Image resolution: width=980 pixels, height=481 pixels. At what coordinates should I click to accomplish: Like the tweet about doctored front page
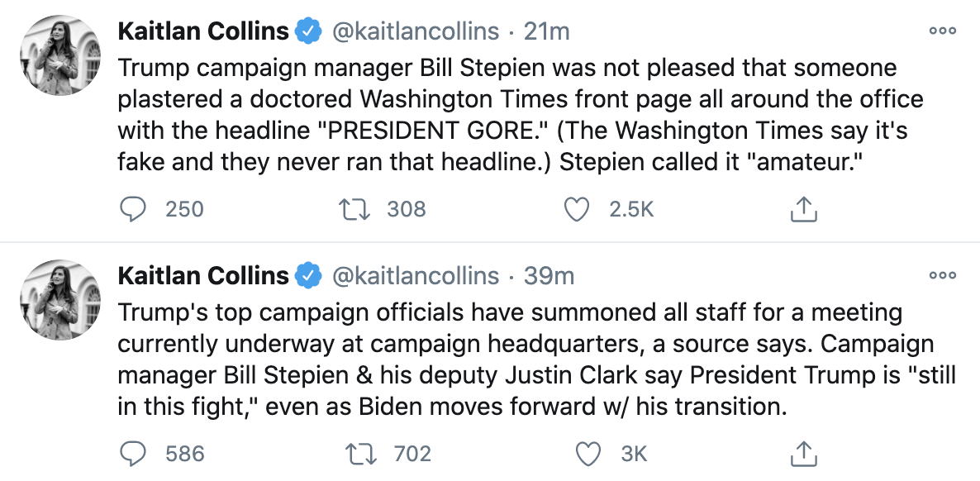pos(576,210)
